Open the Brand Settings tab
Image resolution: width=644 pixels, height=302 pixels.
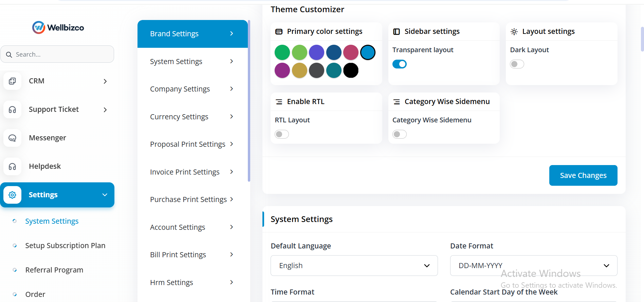[192, 34]
